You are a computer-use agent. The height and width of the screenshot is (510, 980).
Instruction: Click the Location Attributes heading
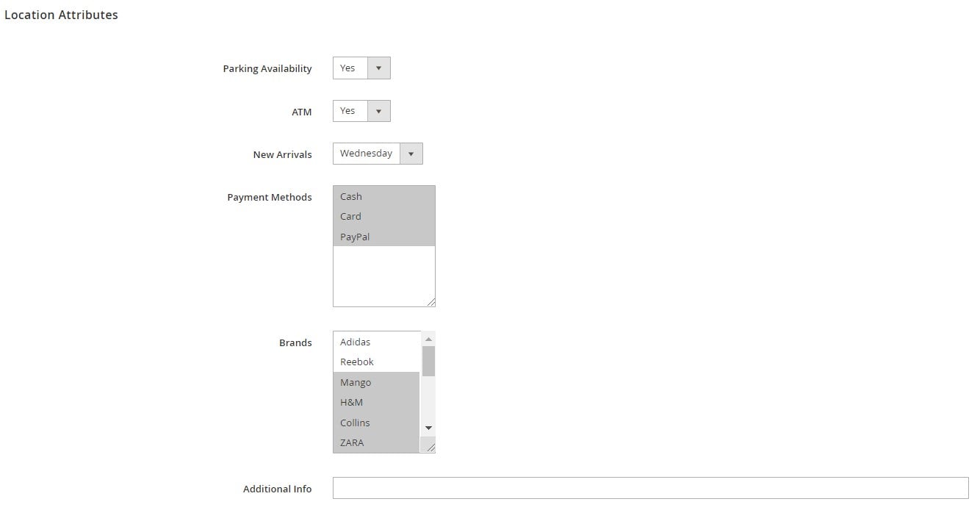pos(61,15)
